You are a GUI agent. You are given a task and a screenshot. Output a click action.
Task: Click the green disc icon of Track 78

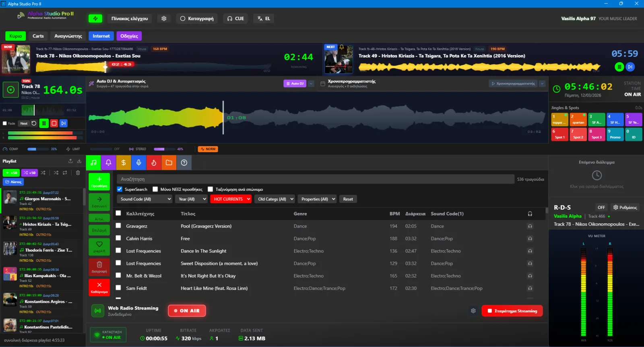point(11,90)
